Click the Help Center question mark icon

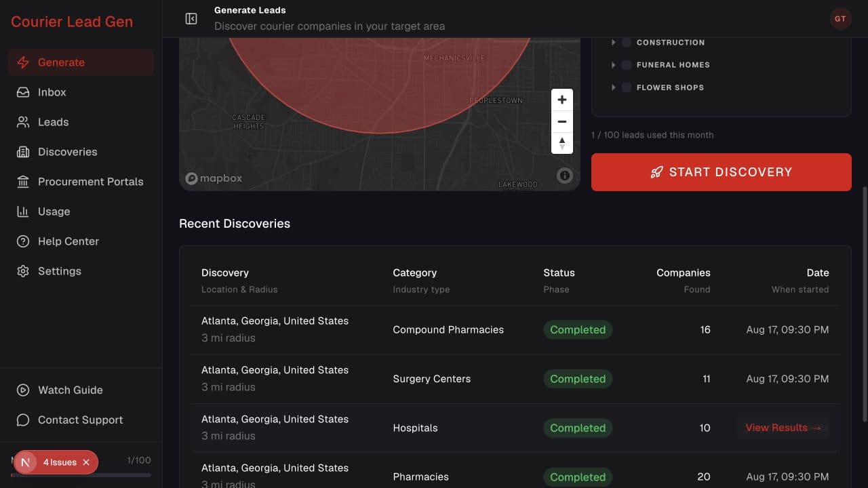point(23,241)
